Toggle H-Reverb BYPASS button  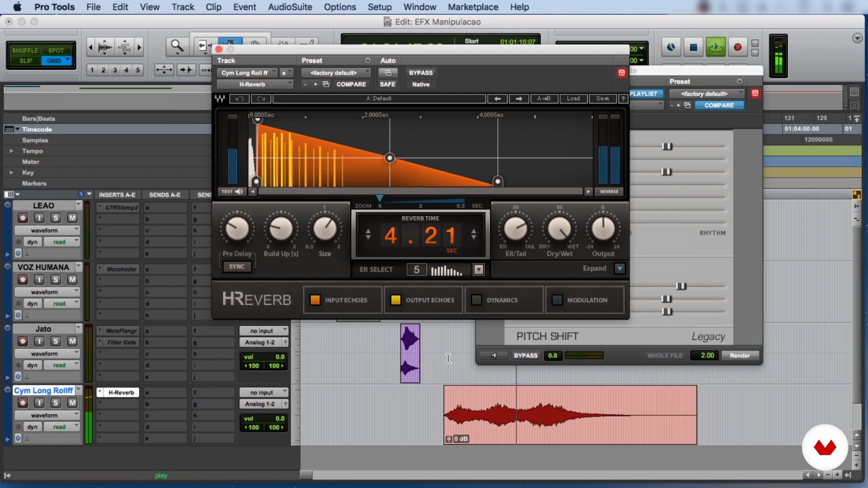420,73
